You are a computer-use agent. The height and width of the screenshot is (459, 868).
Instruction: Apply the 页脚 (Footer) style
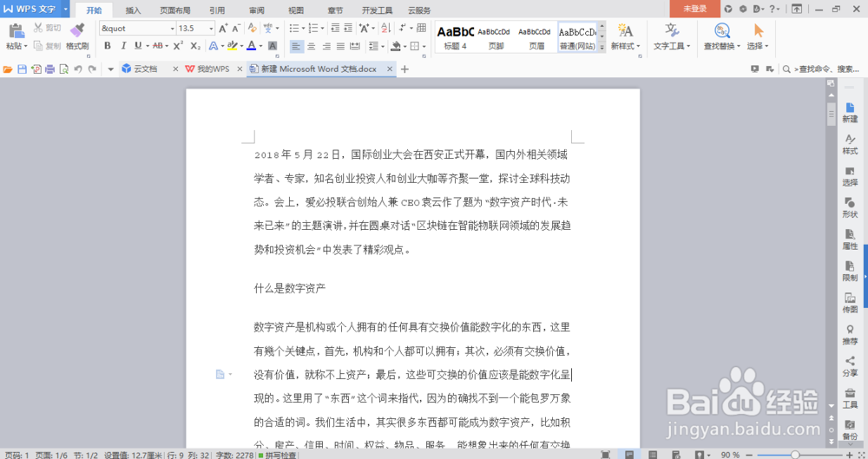(x=496, y=37)
